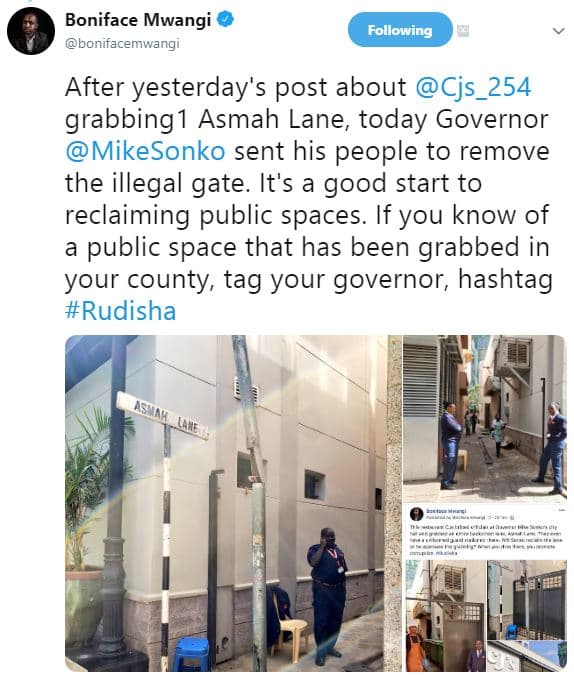This screenshot has width=574, height=676.
Task: Open the embedded Facebook post screenshot text
Action: click(484, 540)
